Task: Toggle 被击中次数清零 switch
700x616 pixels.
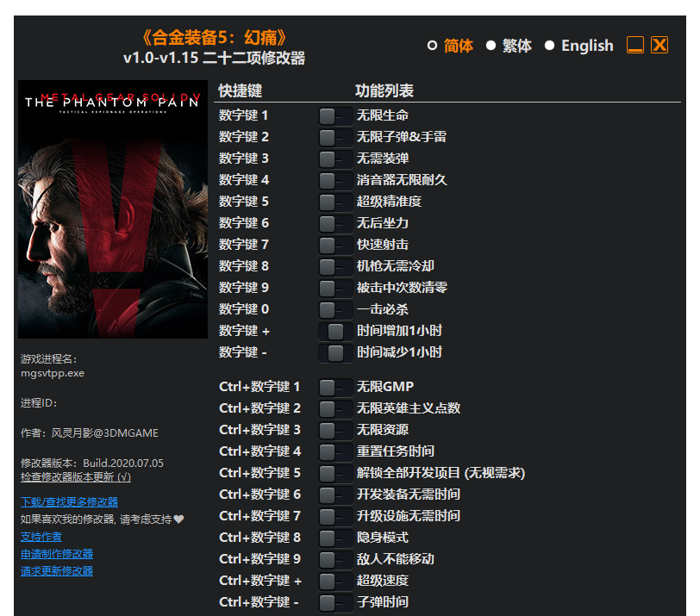Action: pyautogui.click(x=335, y=288)
